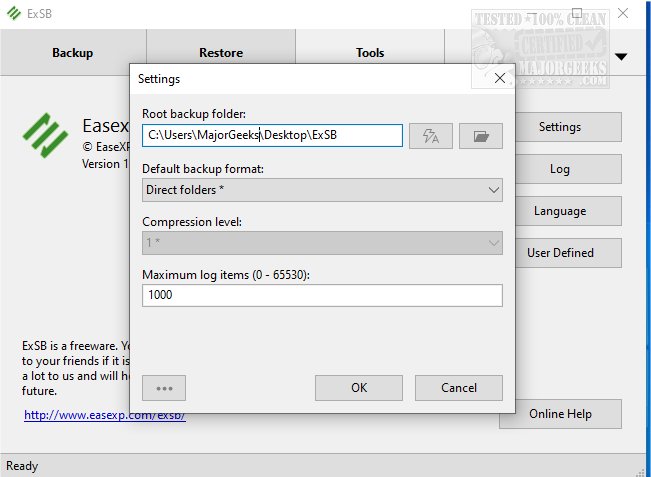Click into the Root backup folder field

[272, 135]
